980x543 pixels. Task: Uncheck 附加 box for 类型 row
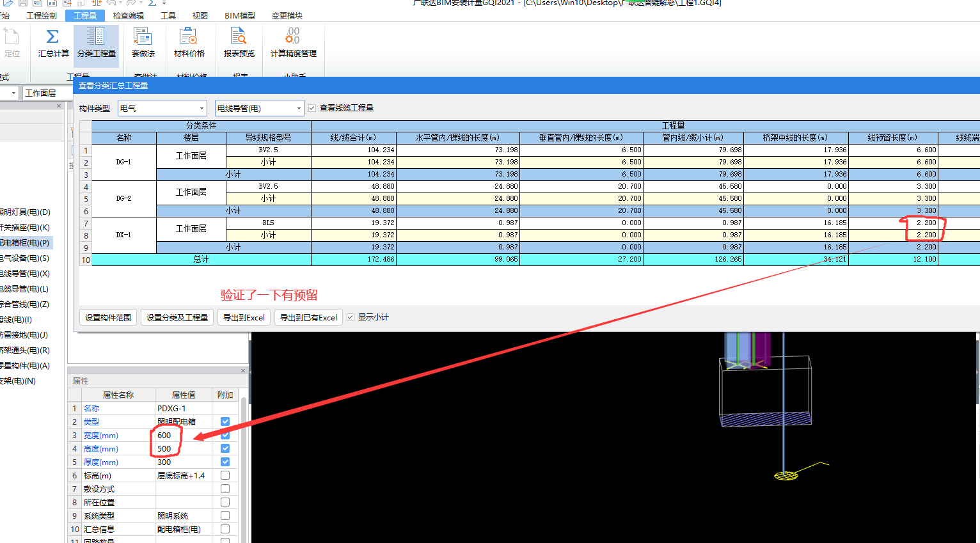(225, 421)
